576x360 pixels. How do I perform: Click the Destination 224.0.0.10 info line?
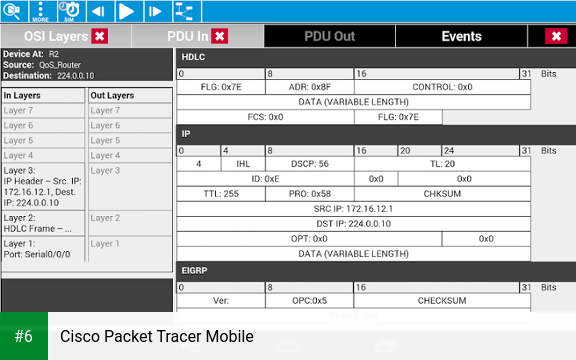49,76
